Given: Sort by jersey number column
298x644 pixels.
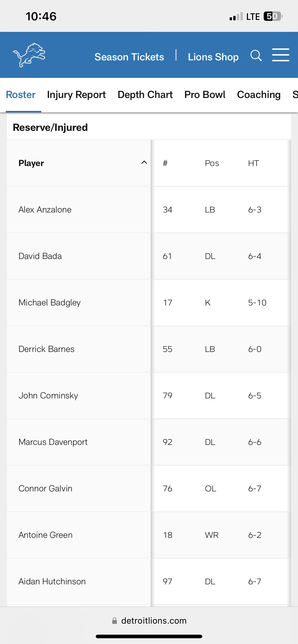Looking at the screenshot, I should click(165, 163).
